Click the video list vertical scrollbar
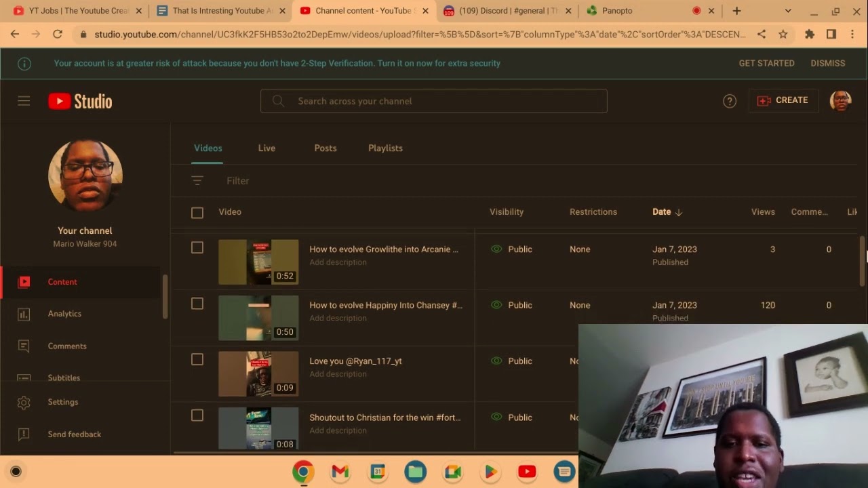Viewport: 868px width, 488px height. tap(863, 261)
